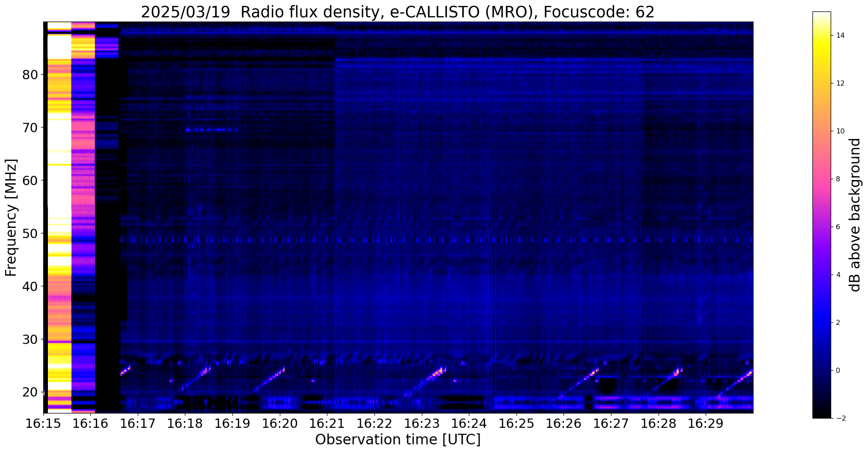The height and width of the screenshot is (452, 868).
Task: Click the Observation time [UTC] axis label
Action: 398,440
